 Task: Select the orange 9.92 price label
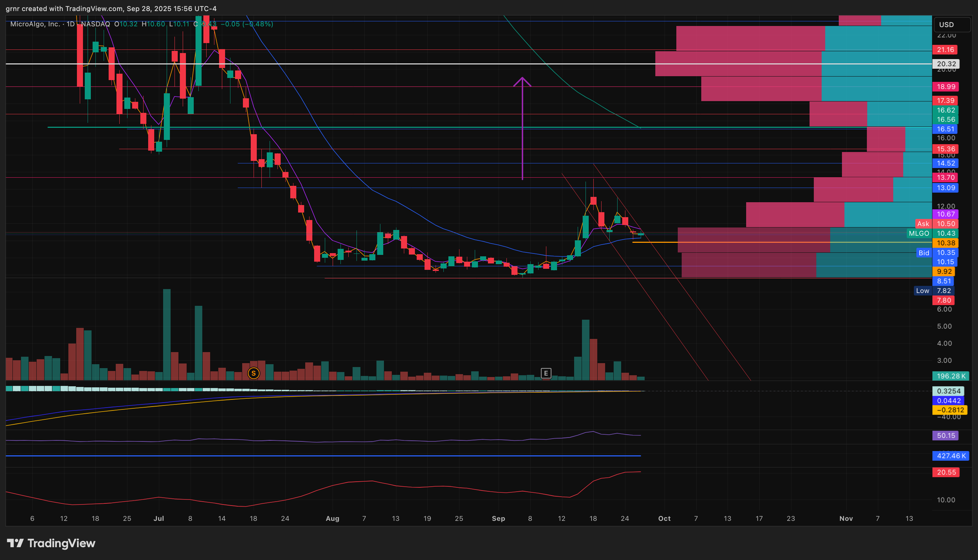pos(944,272)
